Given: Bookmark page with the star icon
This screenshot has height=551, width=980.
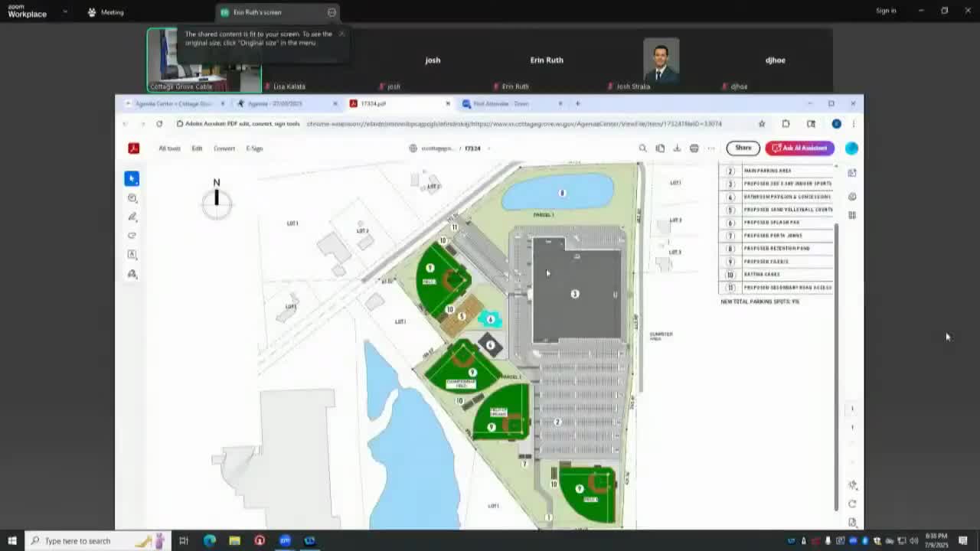Looking at the screenshot, I should click(761, 124).
